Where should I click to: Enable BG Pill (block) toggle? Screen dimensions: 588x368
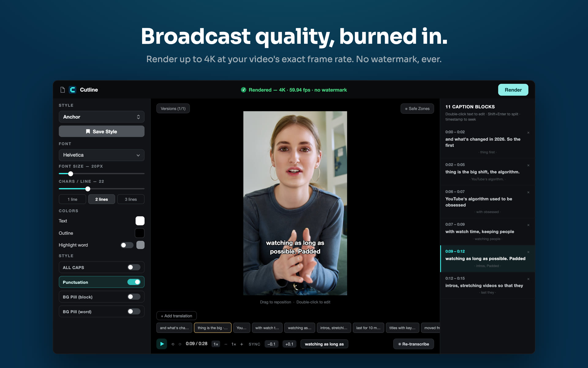click(x=134, y=297)
